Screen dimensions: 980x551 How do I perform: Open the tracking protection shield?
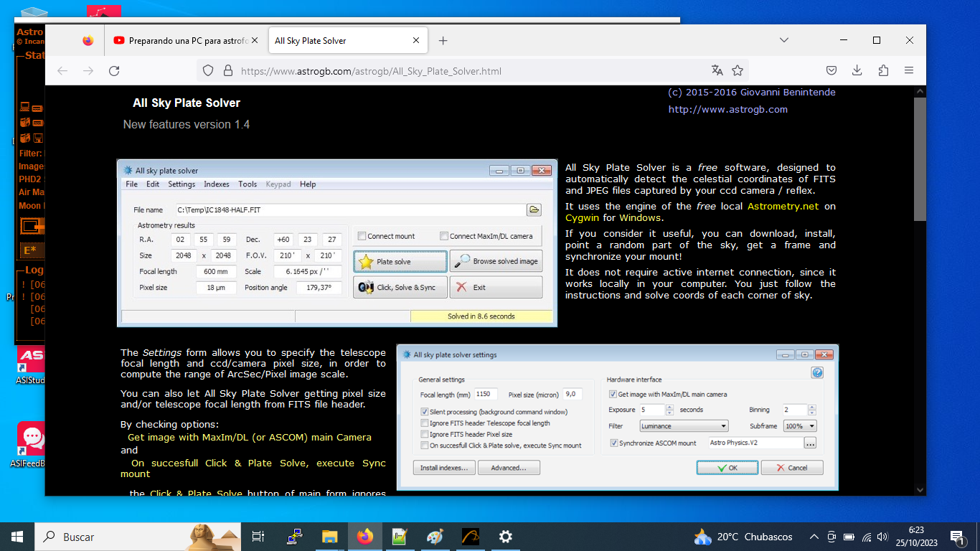tap(208, 70)
